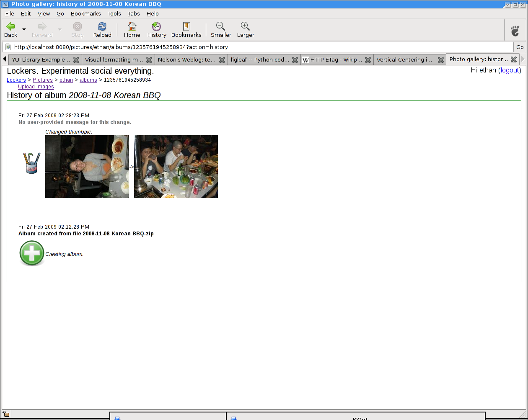Select the 'Fri 27 Feb 2009 02:28:23 PM' timestamp

click(x=54, y=116)
